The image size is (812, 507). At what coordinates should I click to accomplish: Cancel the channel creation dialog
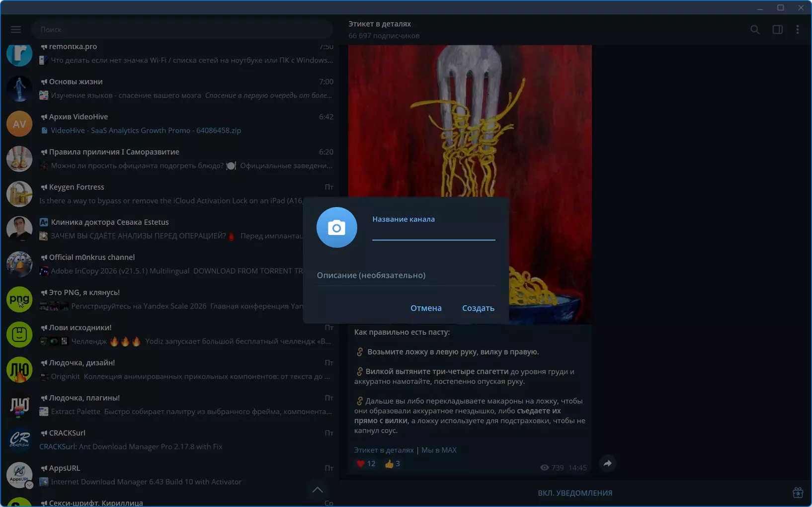tap(426, 308)
